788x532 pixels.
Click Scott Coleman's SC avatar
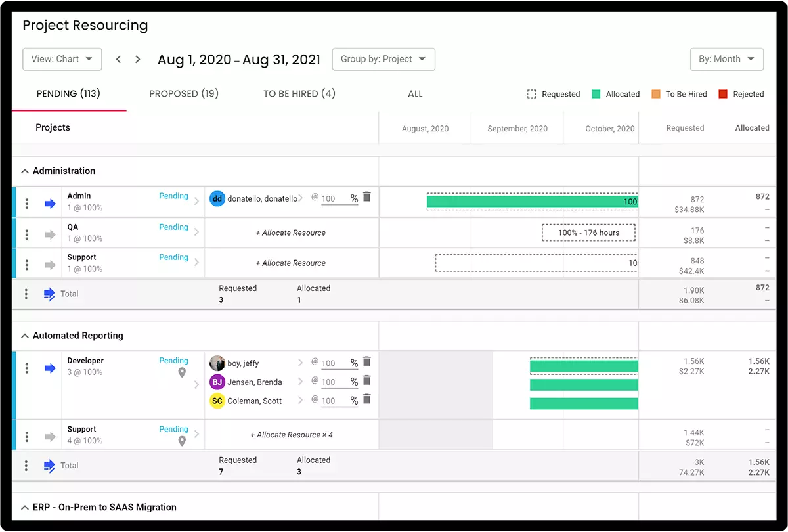tap(217, 401)
